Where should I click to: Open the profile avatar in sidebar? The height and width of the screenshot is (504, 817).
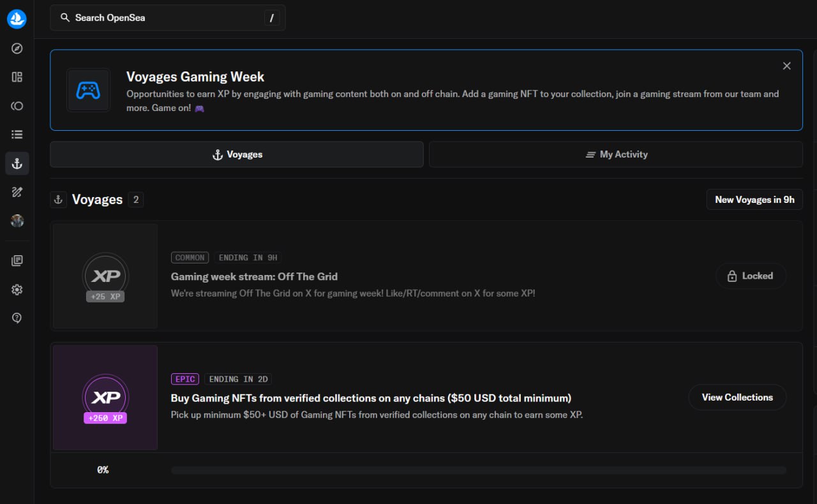(x=17, y=221)
